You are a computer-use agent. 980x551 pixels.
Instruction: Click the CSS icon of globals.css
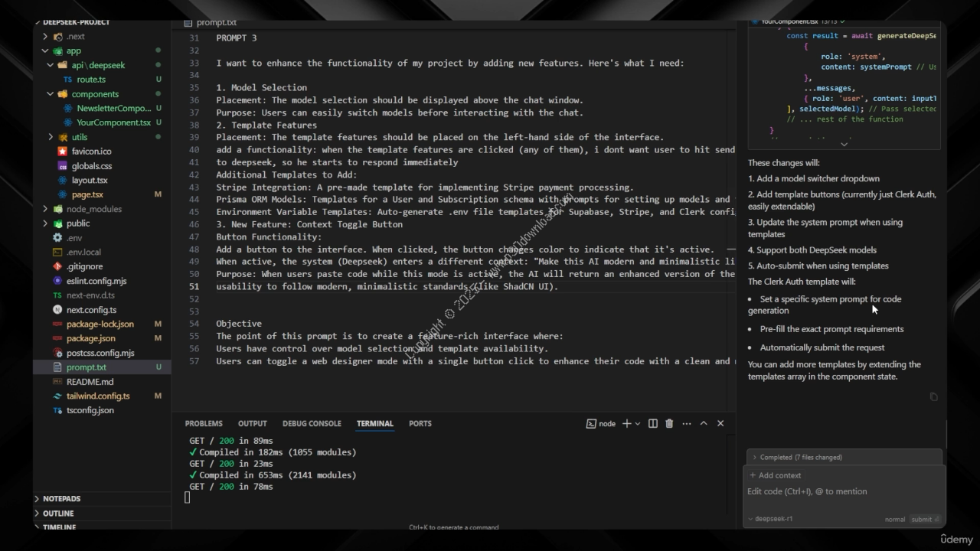[62, 166]
